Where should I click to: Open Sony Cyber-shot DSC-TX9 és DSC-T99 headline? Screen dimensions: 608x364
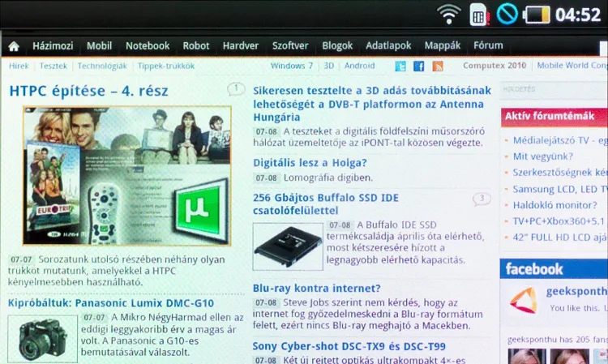[349, 346]
